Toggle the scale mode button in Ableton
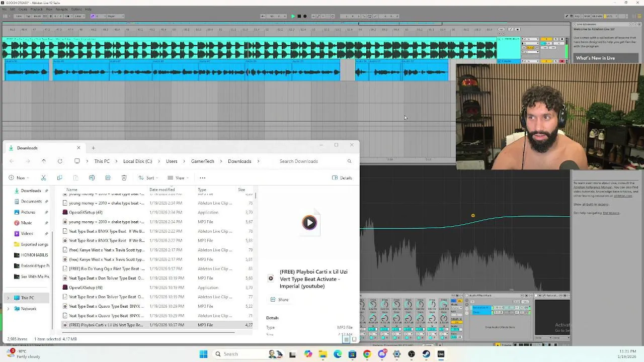Screen dimensions: 644x362 coord(93,16)
